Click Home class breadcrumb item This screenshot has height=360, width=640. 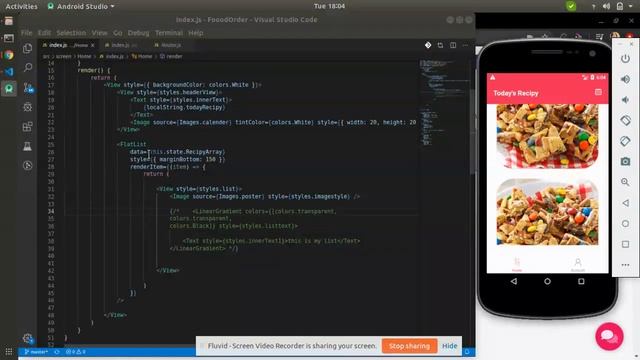click(142, 56)
